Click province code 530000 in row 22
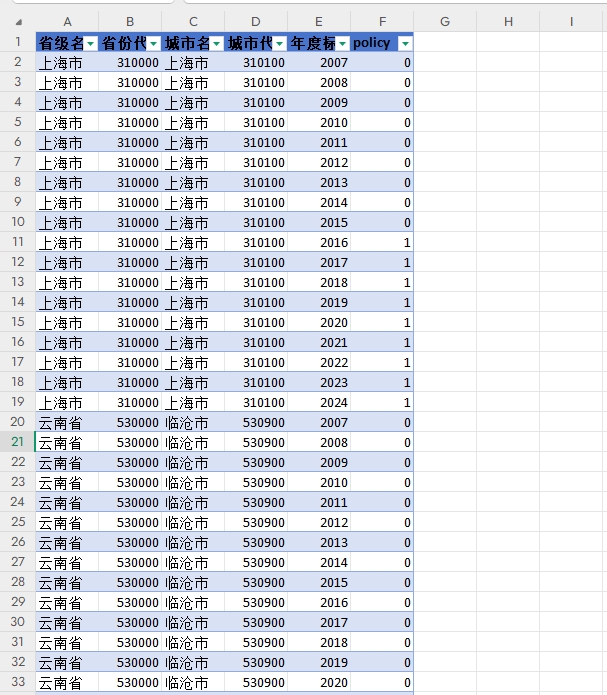This screenshot has height=695, width=607. coord(130,462)
